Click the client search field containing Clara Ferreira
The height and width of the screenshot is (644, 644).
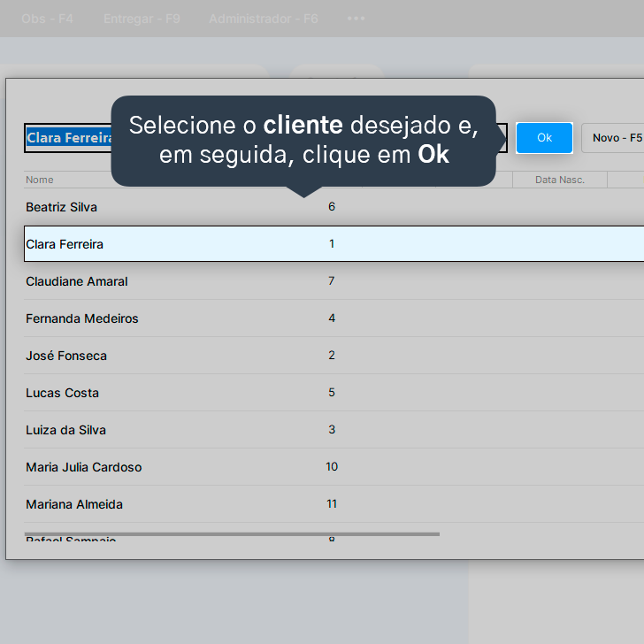[x=265, y=138]
